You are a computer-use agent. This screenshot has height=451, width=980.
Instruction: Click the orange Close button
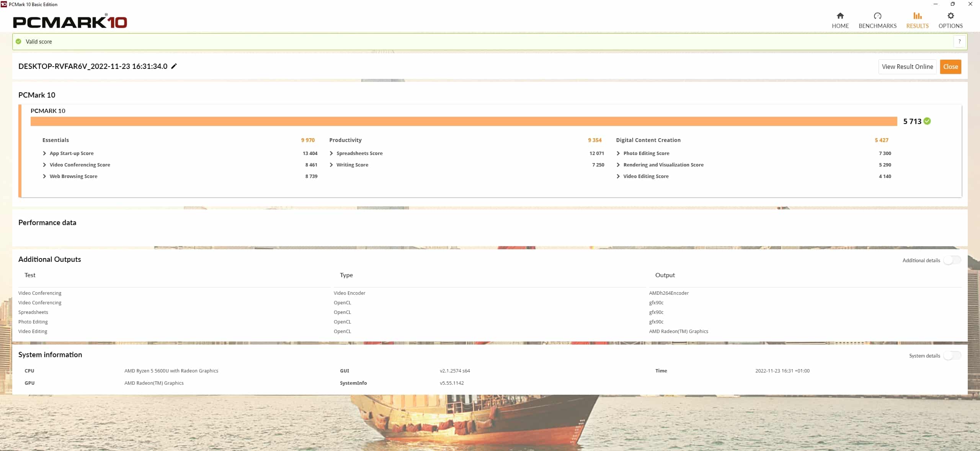click(950, 67)
